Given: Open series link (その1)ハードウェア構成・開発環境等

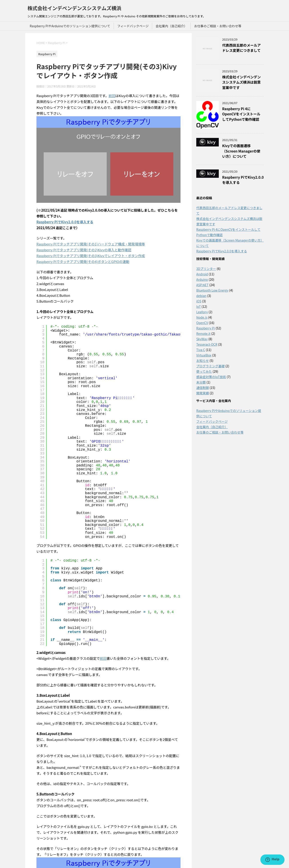Looking at the screenshot, I should pyautogui.click(x=90, y=244).
